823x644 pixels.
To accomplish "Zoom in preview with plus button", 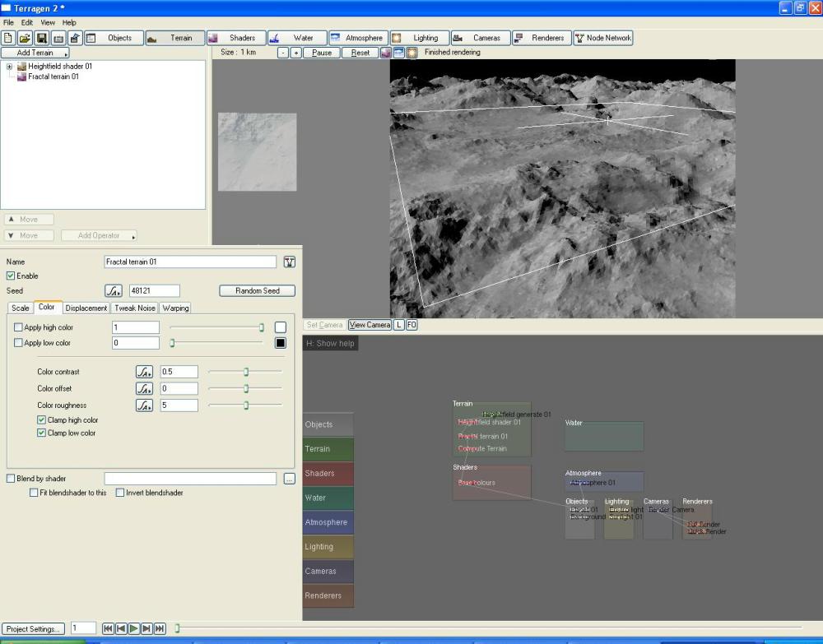I will point(296,53).
